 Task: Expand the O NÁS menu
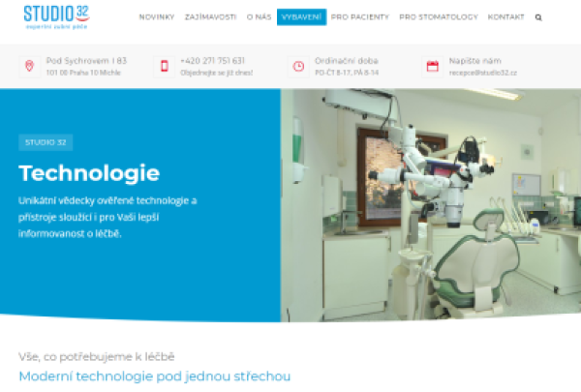click(259, 17)
